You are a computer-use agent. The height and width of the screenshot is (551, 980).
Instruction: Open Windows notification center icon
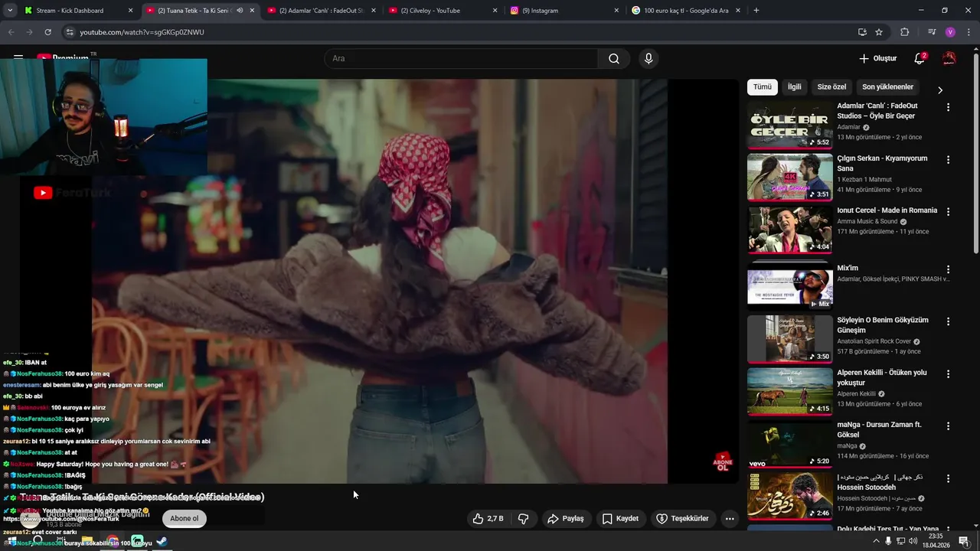(964, 541)
